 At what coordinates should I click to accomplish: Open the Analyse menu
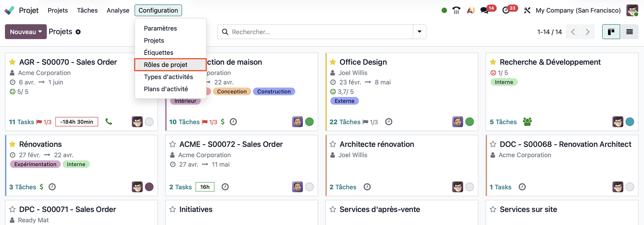118,10
